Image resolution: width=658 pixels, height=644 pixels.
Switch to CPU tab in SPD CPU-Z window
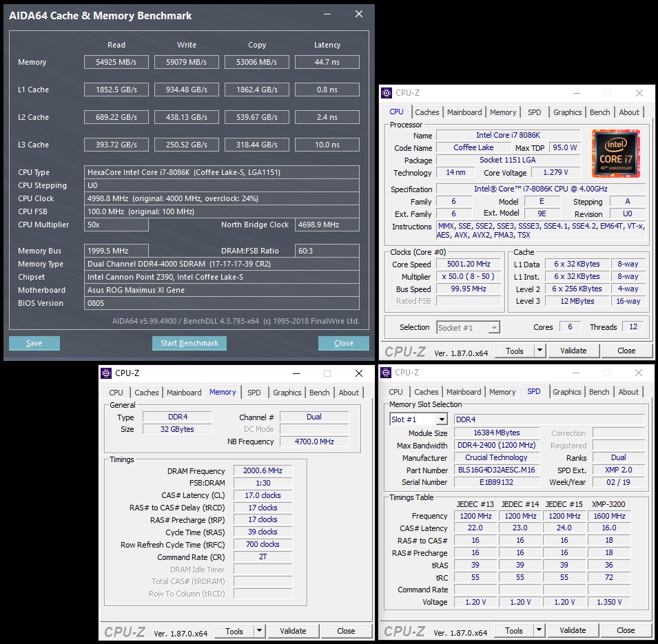click(395, 391)
